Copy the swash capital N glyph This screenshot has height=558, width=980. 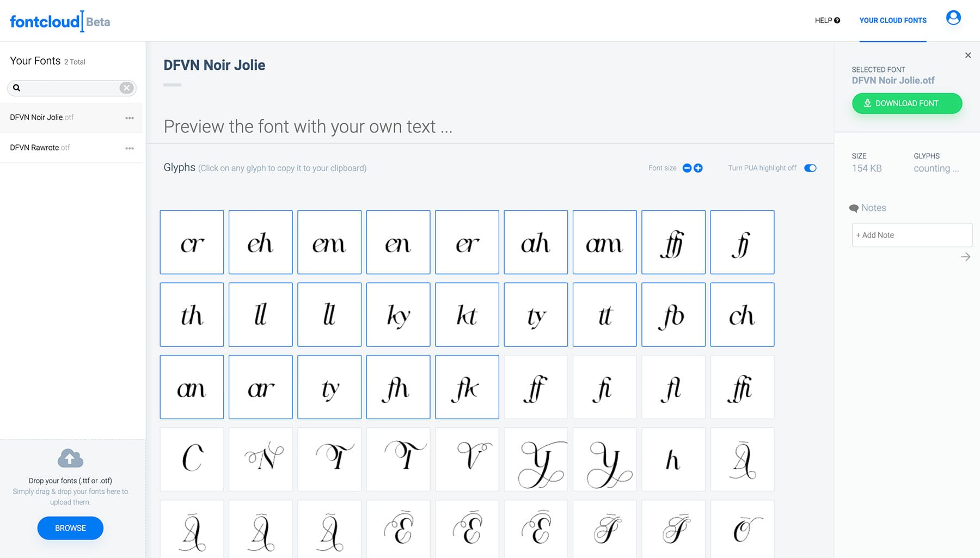tap(261, 459)
